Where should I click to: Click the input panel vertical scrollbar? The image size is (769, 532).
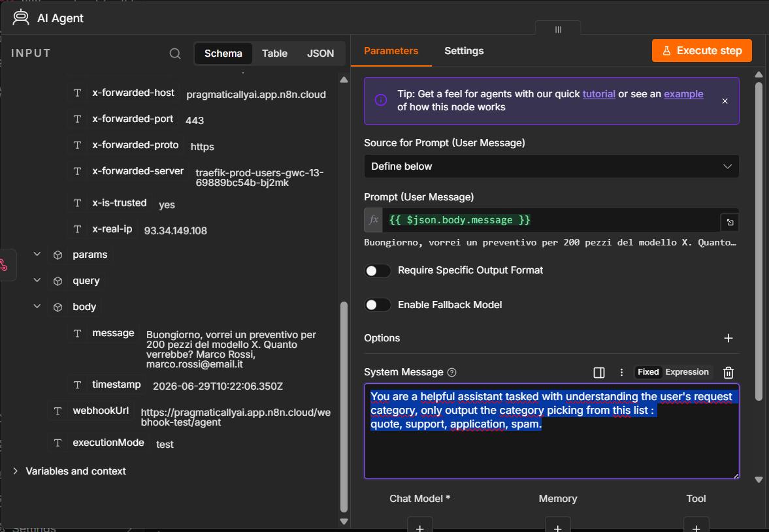pos(344,407)
